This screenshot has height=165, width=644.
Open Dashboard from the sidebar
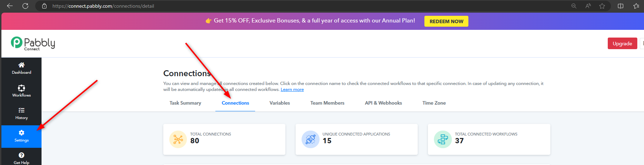point(21,68)
